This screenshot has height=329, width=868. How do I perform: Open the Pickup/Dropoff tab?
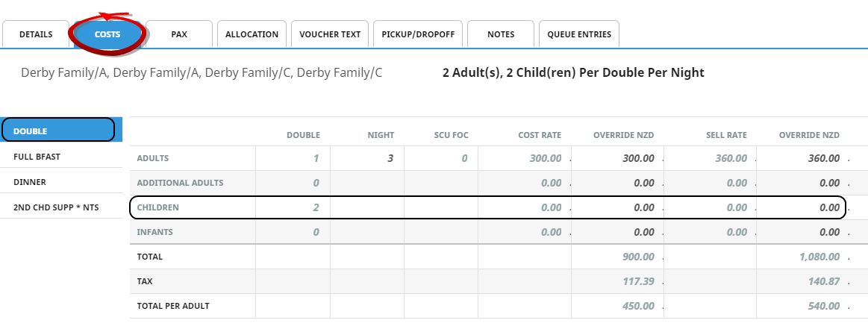pos(418,34)
